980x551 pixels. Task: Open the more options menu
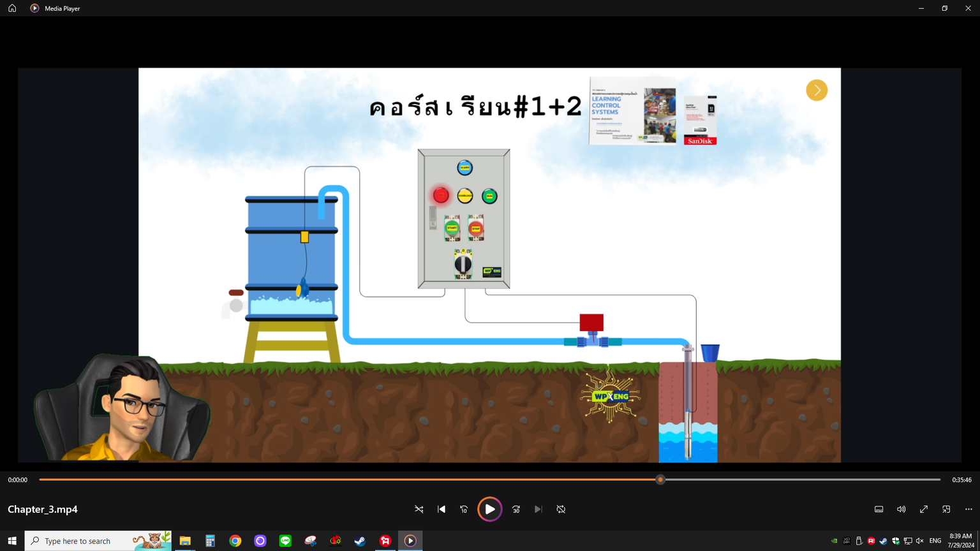969,509
